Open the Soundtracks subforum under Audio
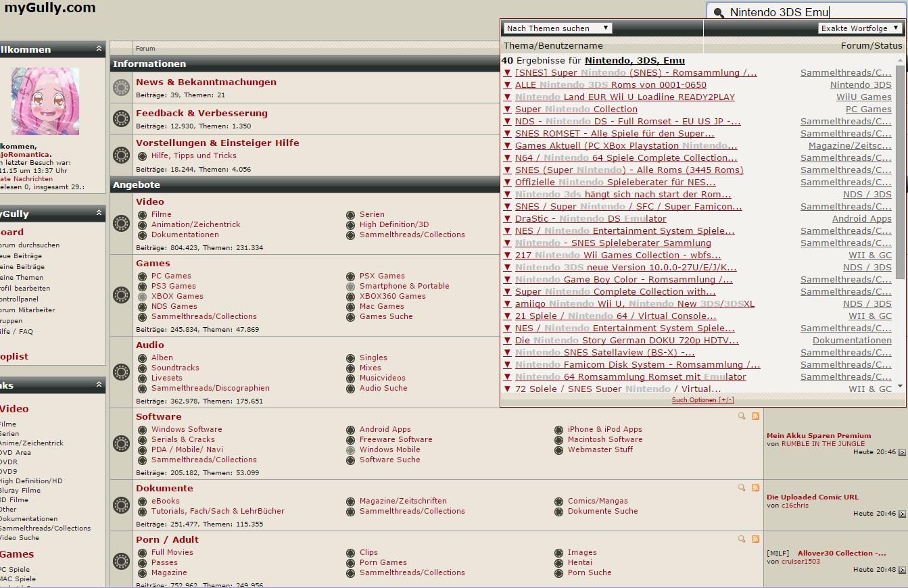The width and height of the screenshot is (908, 588). click(x=175, y=368)
